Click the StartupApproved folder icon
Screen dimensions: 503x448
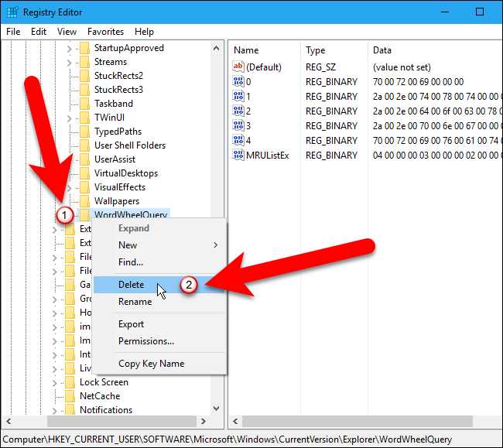[x=84, y=48]
